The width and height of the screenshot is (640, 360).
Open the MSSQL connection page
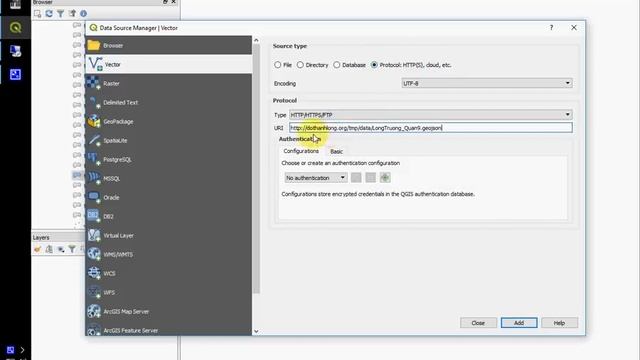(169, 178)
